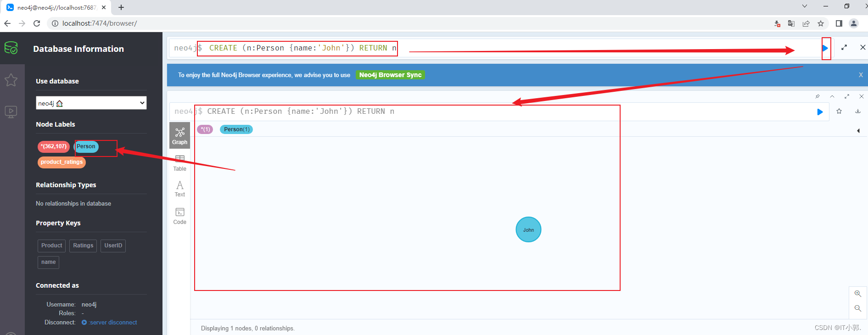Switch to Code view
The image size is (868, 335).
pos(179,216)
